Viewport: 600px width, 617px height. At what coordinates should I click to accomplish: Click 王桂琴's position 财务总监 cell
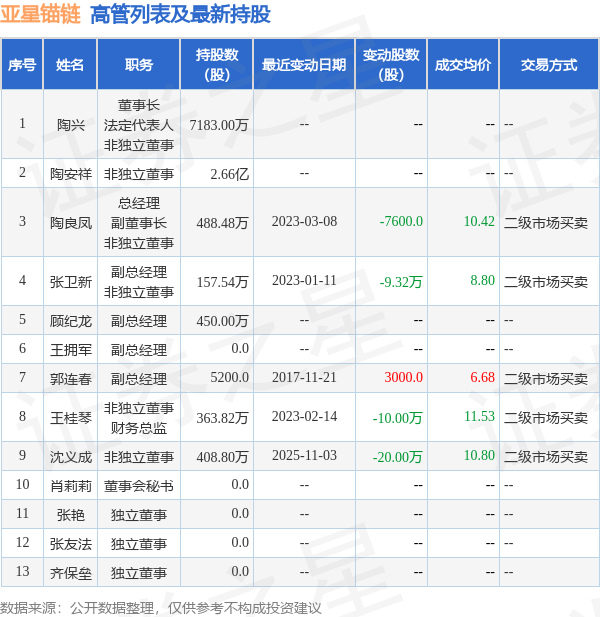pyautogui.click(x=138, y=418)
